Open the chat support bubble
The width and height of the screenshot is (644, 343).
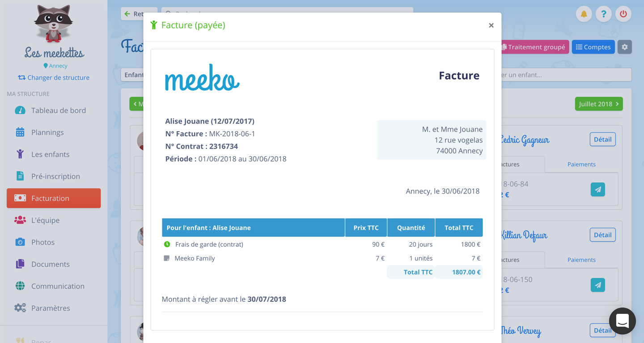[622, 321]
